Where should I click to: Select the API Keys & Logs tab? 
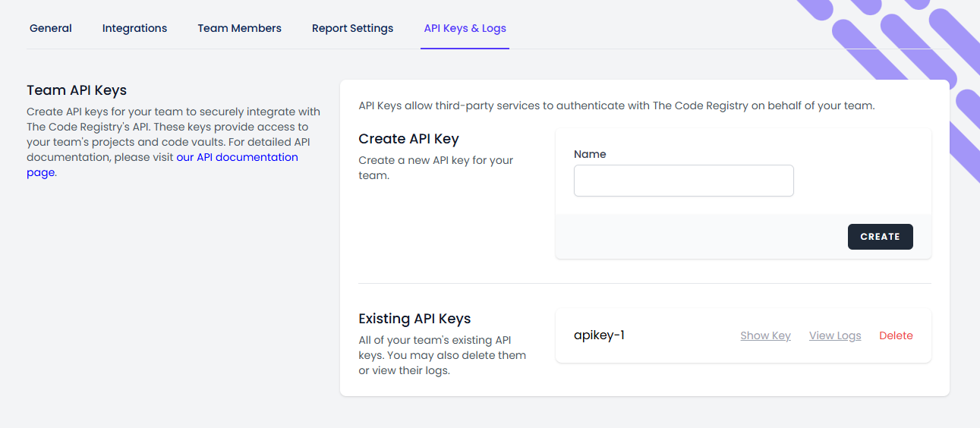point(465,28)
